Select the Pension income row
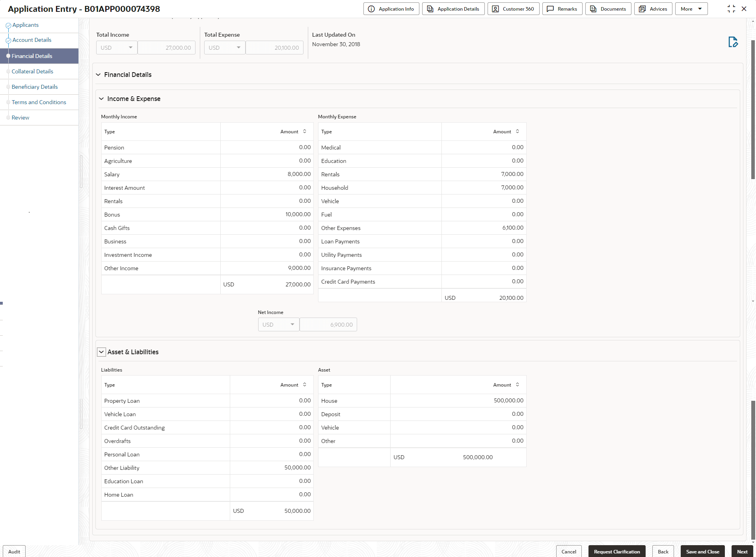 click(x=207, y=148)
